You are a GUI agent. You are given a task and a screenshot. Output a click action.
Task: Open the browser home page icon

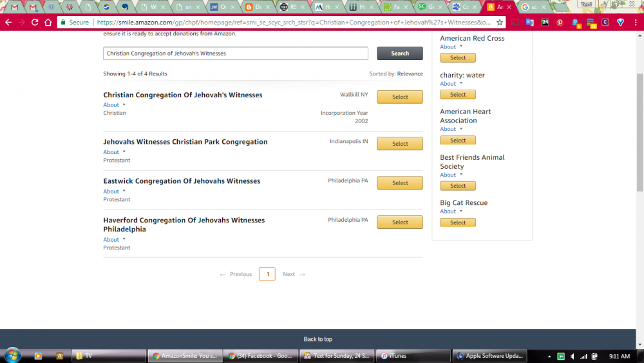pyautogui.click(x=48, y=22)
